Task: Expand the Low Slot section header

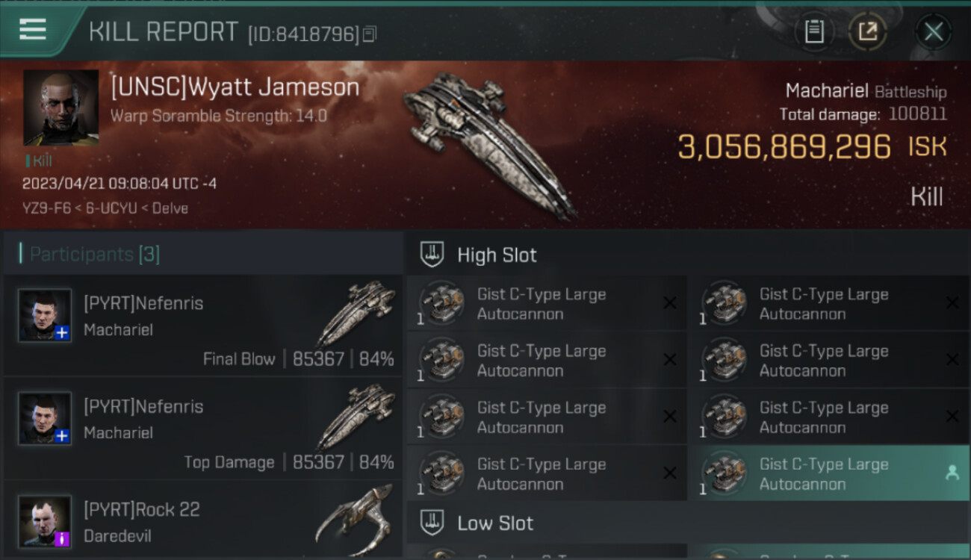Action: coord(688,523)
